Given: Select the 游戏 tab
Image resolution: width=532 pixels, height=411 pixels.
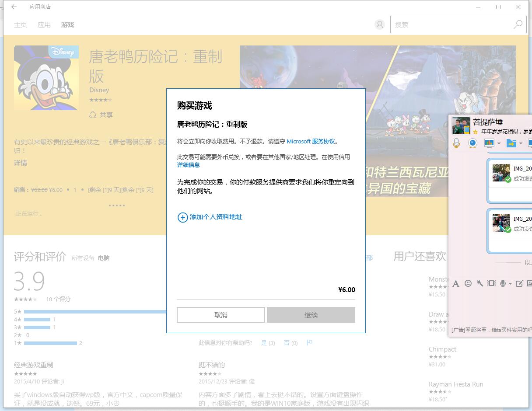Looking at the screenshot, I should pos(68,25).
